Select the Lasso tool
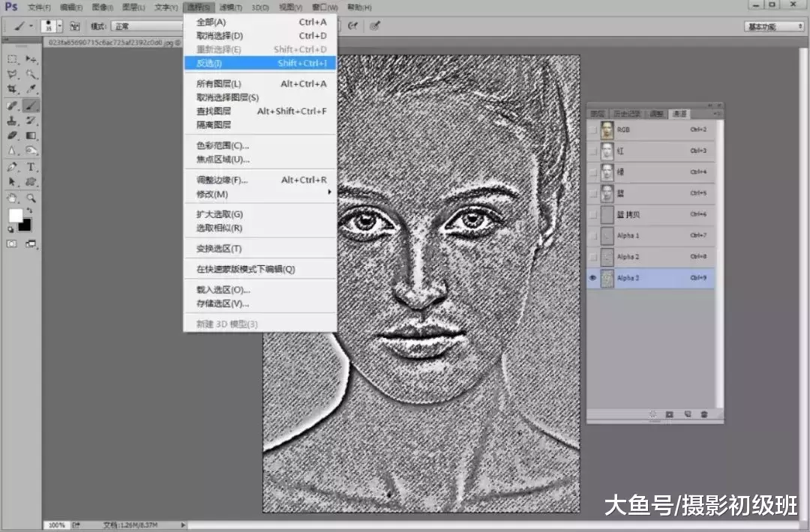Viewport: 810px width, 532px height. click(x=13, y=74)
